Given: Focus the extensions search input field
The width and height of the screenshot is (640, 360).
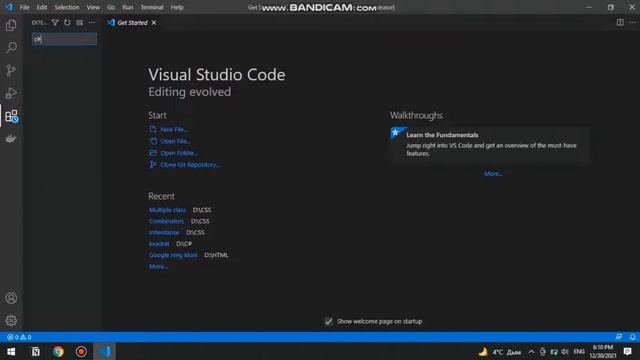Looking at the screenshot, I should pyautogui.click(x=64, y=39).
